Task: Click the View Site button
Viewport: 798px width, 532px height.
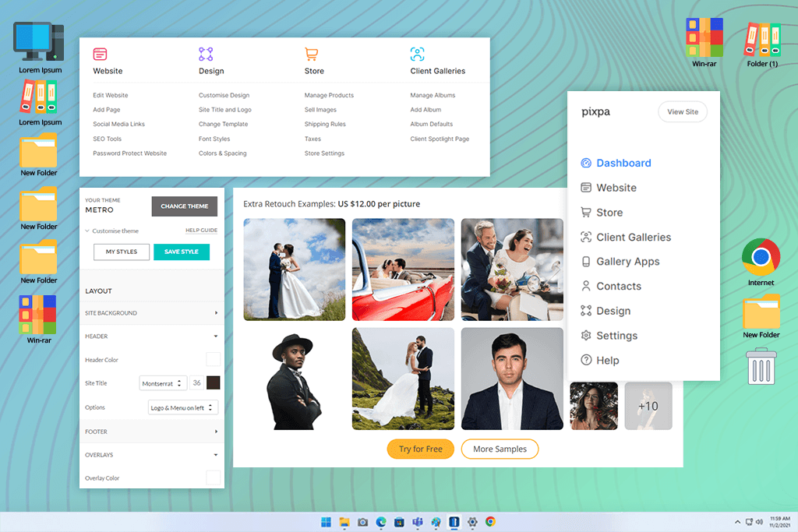Action: (x=683, y=112)
